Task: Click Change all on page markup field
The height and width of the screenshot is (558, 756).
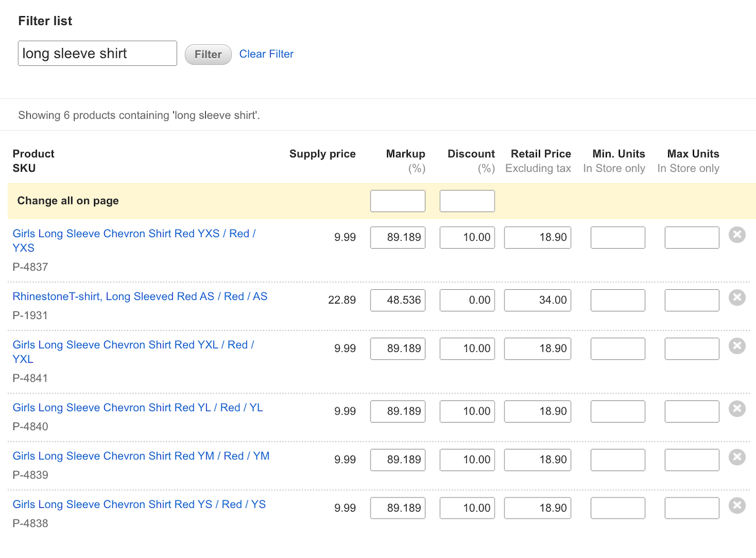Action: [397, 201]
